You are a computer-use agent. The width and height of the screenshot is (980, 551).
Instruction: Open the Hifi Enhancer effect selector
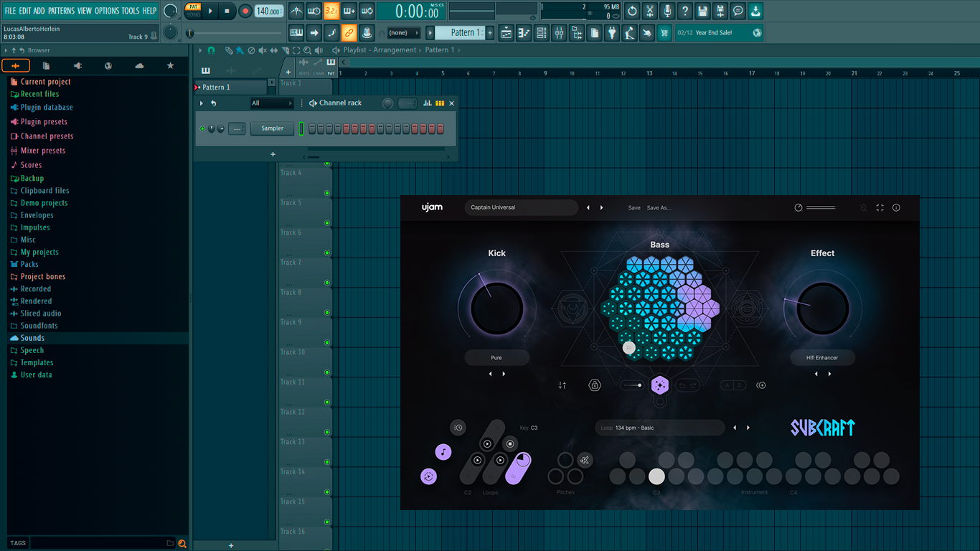tap(822, 357)
